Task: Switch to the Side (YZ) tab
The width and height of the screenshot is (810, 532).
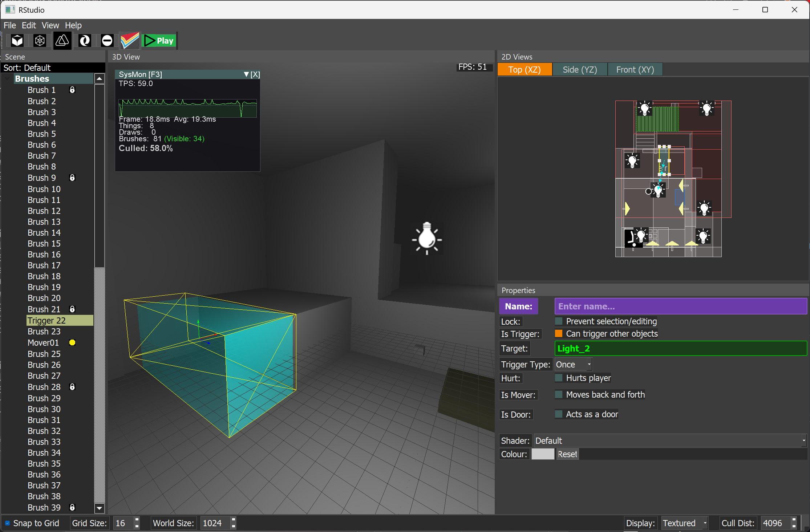Action: click(580, 70)
